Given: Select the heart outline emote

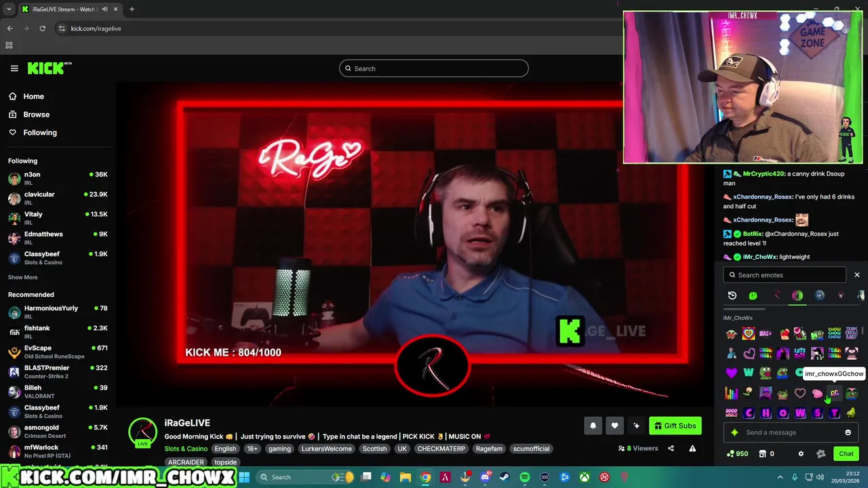Looking at the screenshot, I should click(x=800, y=393).
